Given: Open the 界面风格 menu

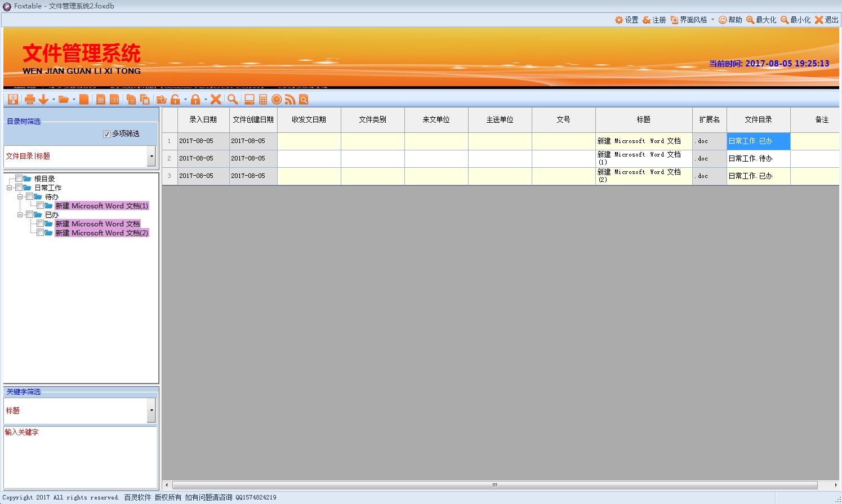Looking at the screenshot, I should (x=693, y=20).
